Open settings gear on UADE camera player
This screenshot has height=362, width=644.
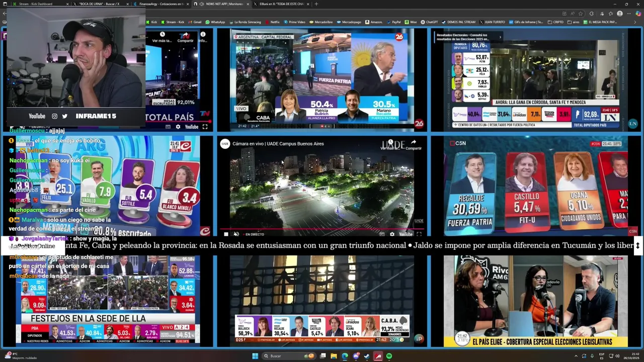(x=392, y=234)
